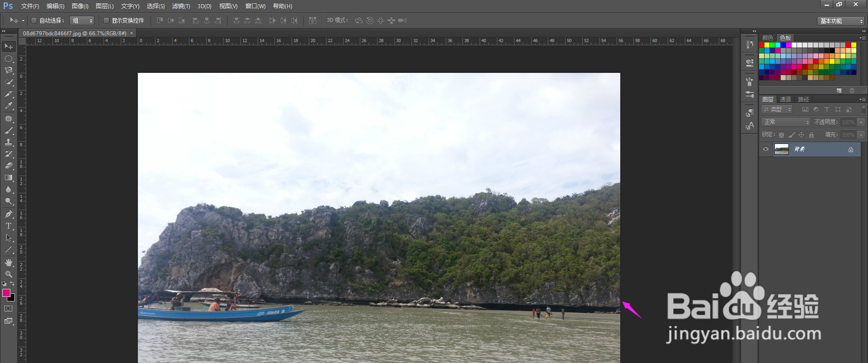
Task: Open the 滤镜(T) menu
Action: (181, 6)
